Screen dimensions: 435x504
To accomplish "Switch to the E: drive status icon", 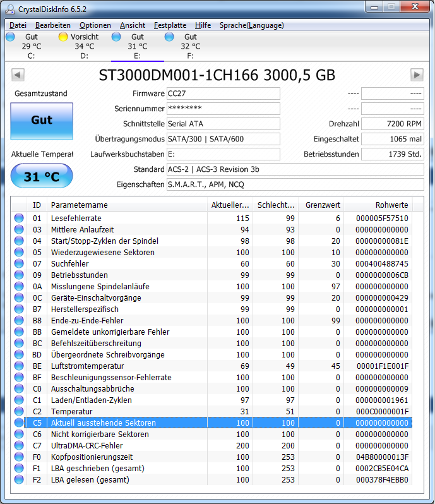I will pos(116,37).
